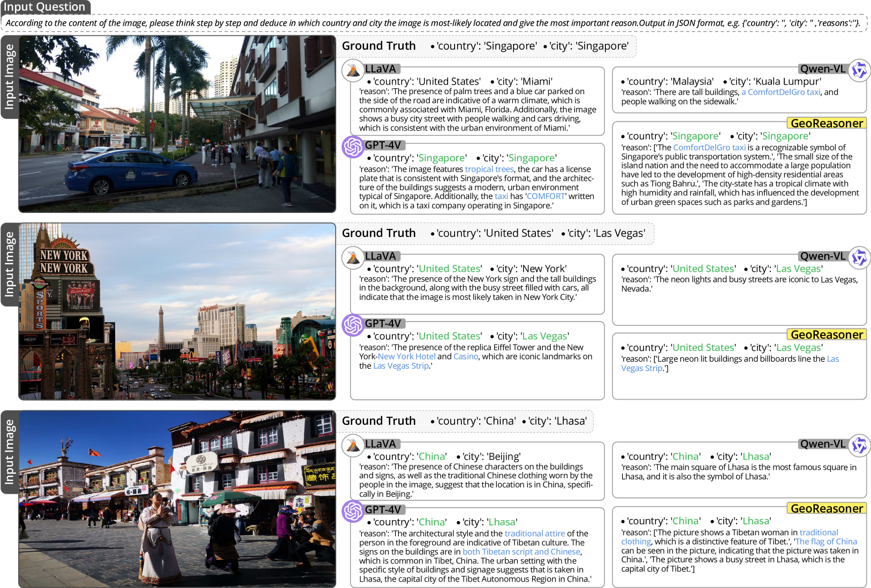Click the Qwen-VL logo in the Singapore example

click(x=860, y=70)
